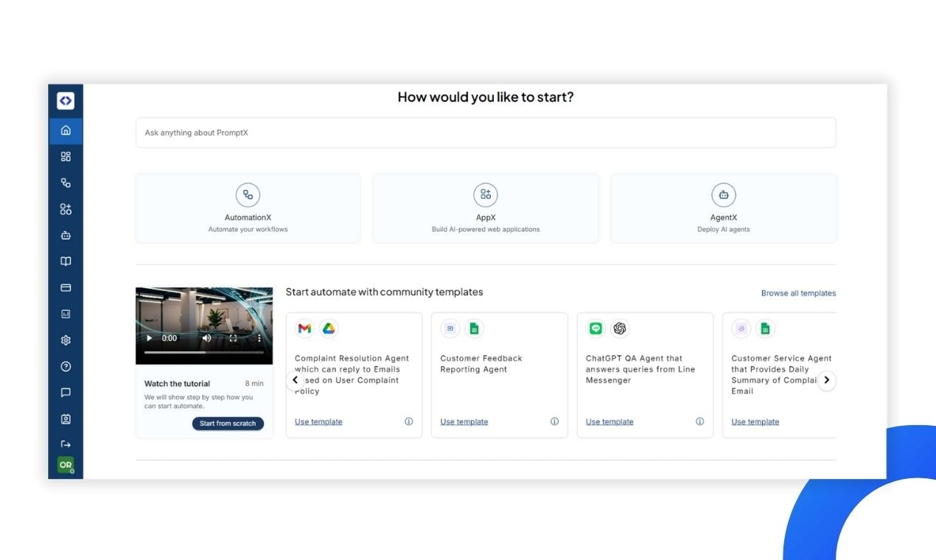Open the contact badge icon in the sidebar
The width and height of the screenshot is (936, 560).
66,419
